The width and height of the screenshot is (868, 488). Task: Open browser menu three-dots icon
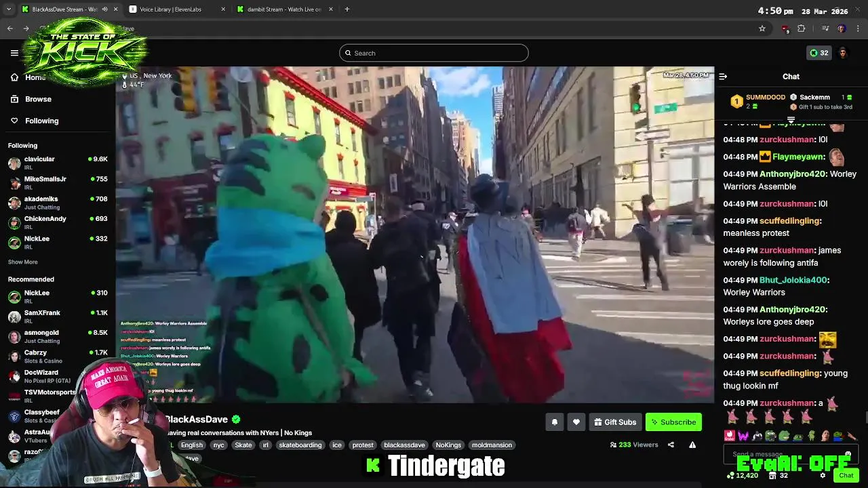click(x=859, y=28)
